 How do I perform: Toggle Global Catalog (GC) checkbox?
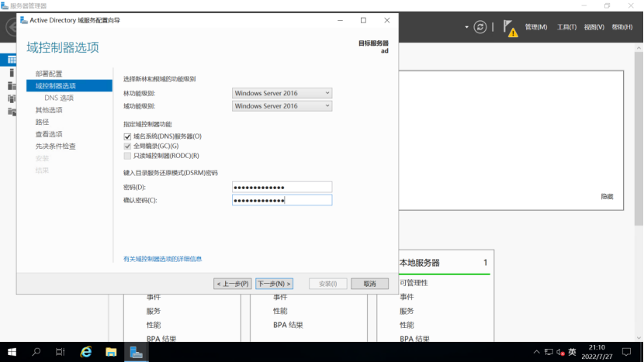point(127,146)
